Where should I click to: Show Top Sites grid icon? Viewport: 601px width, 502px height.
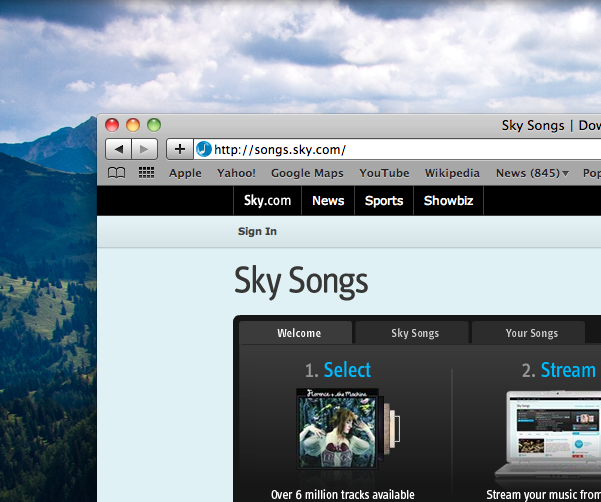tap(146, 173)
